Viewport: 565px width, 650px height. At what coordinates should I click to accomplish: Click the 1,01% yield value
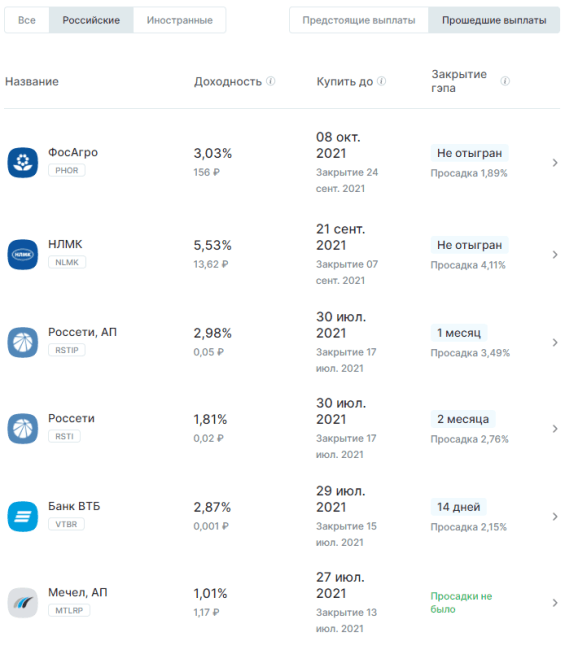210,594
